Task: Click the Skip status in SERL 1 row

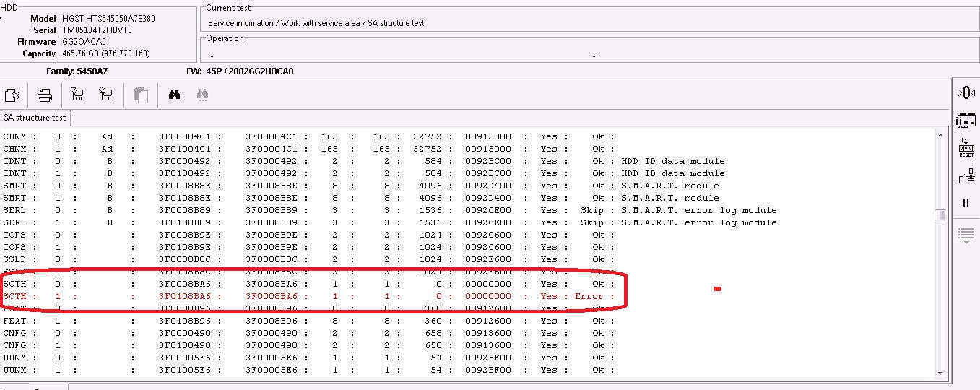Action: pos(591,222)
